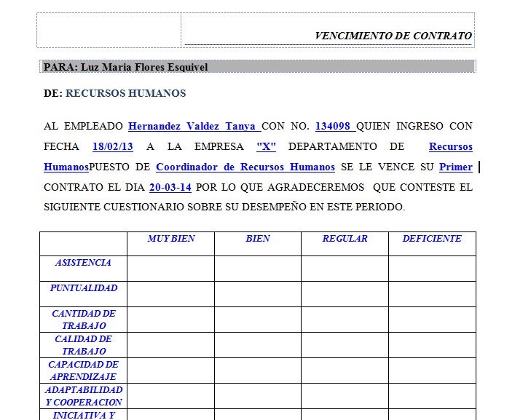Click the DEFICIENTE cell for ASISTENCIA
This screenshot has width=531, height=420.
pyautogui.click(x=432, y=269)
